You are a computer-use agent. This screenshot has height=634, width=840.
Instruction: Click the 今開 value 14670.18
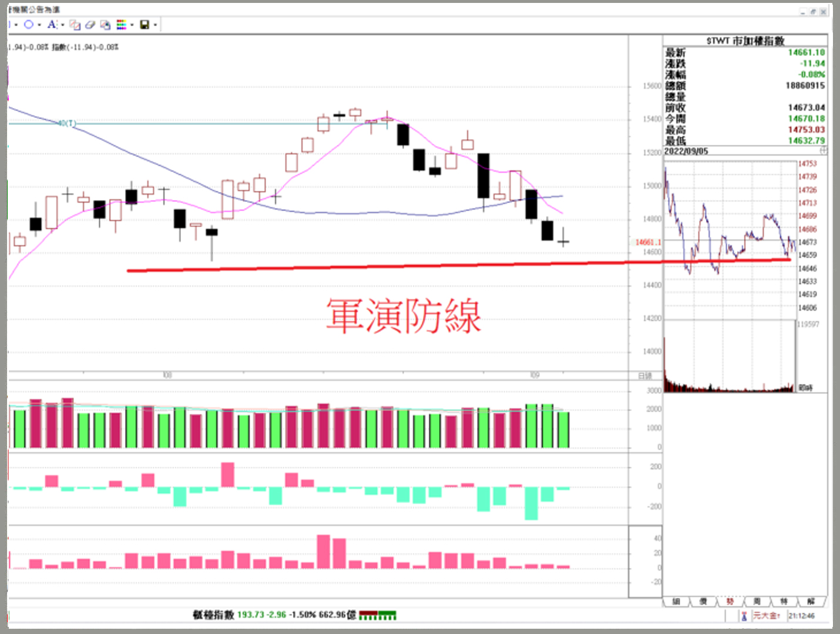click(807, 119)
